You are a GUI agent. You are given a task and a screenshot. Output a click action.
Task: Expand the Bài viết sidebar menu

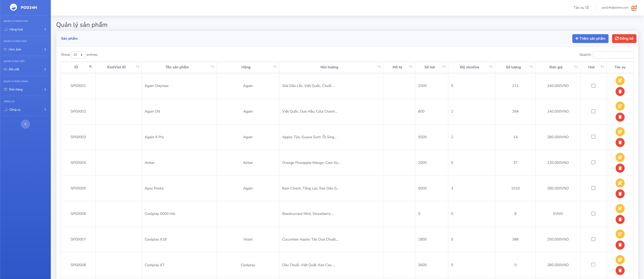pyautogui.click(x=25, y=69)
